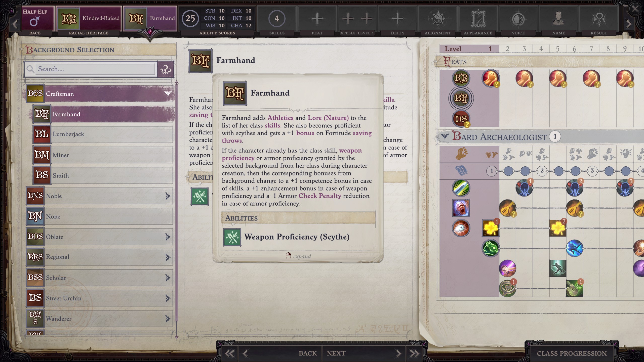Click the Bard lute performance icon
Viewport: 644px width, 362px height.
pyautogui.click(x=507, y=208)
